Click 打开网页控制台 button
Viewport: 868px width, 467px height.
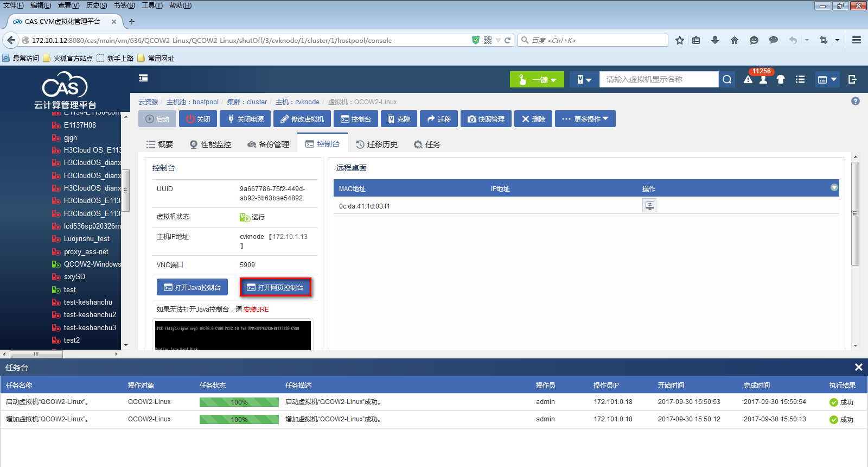(x=276, y=287)
